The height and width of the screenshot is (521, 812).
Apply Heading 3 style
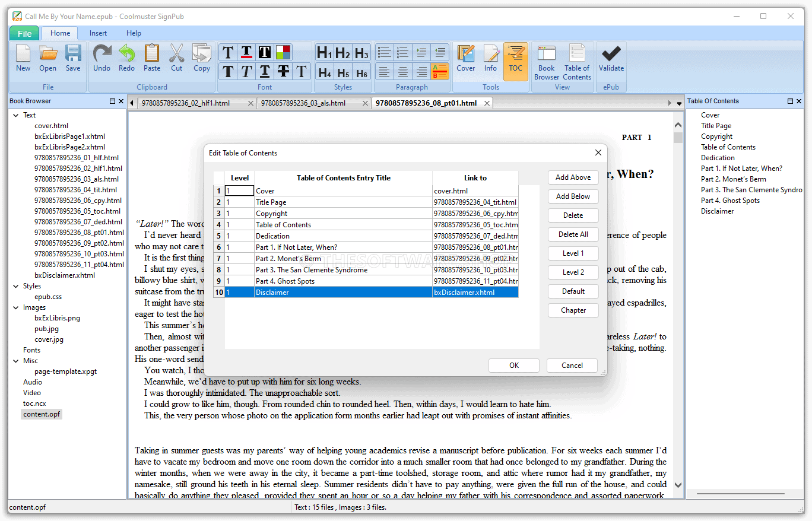(x=361, y=53)
